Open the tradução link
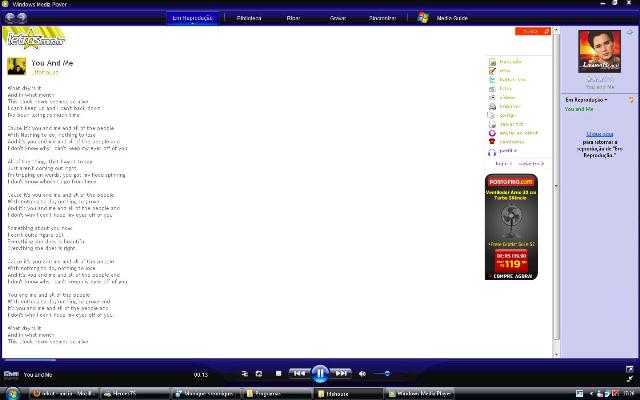The width and height of the screenshot is (640, 400). click(x=510, y=62)
